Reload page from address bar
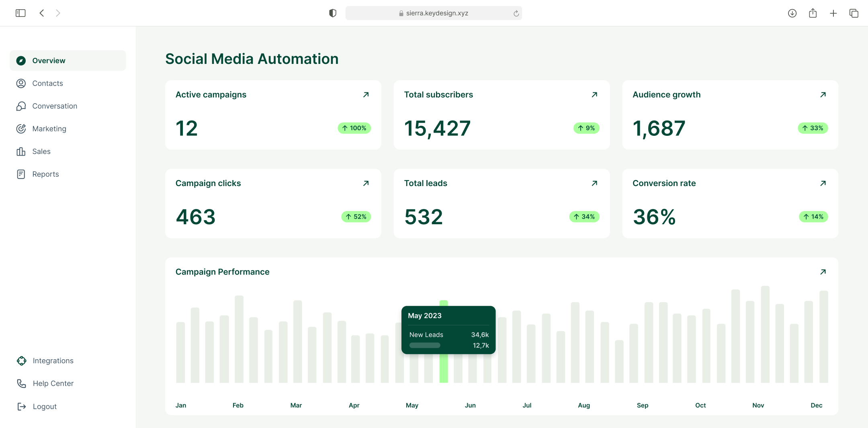The width and height of the screenshot is (868, 428). click(516, 14)
